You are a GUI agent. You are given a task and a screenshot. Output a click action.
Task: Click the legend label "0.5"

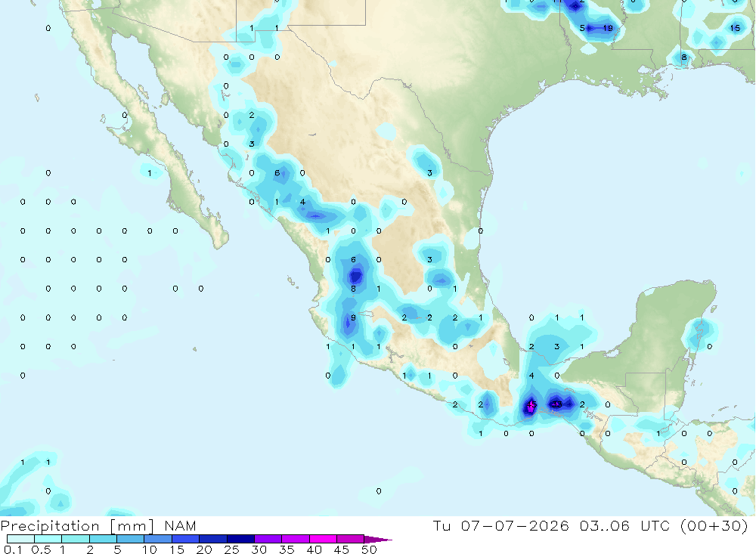point(41,549)
